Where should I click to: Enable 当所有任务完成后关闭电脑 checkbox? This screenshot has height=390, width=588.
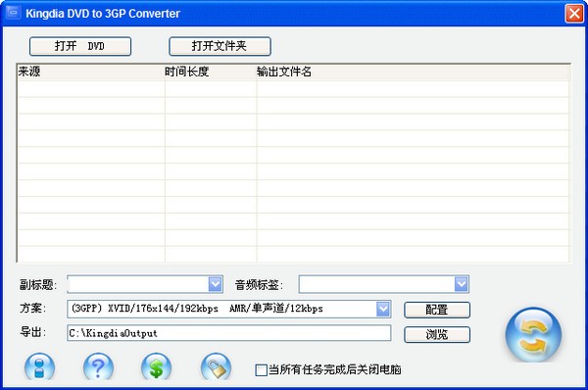click(x=261, y=370)
